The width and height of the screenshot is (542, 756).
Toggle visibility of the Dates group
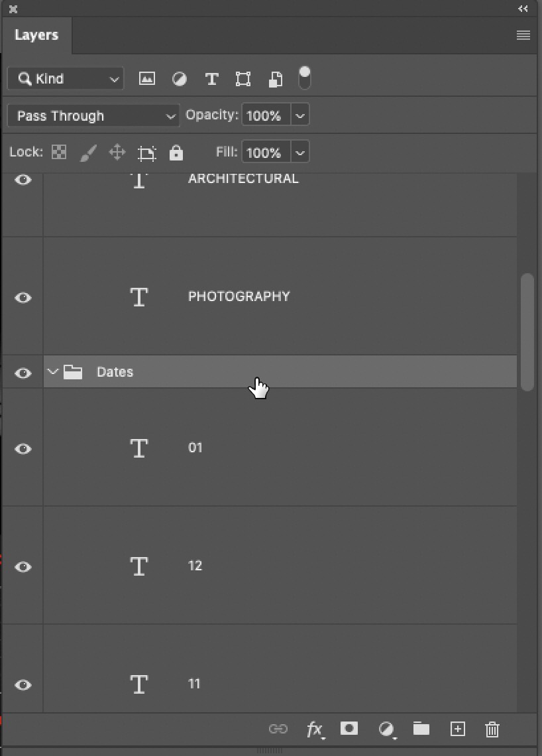coord(22,373)
